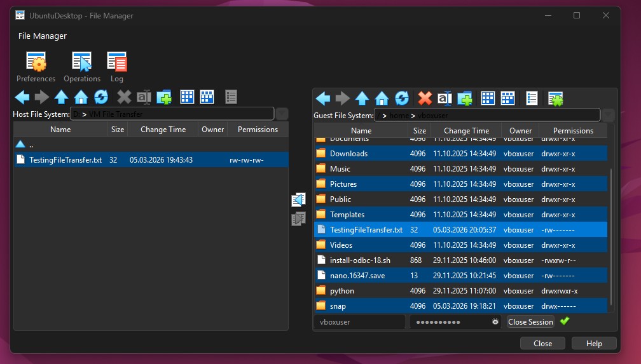641x364 pixels.
Task: Refresh the Guest File System listing
Action: 402,98
